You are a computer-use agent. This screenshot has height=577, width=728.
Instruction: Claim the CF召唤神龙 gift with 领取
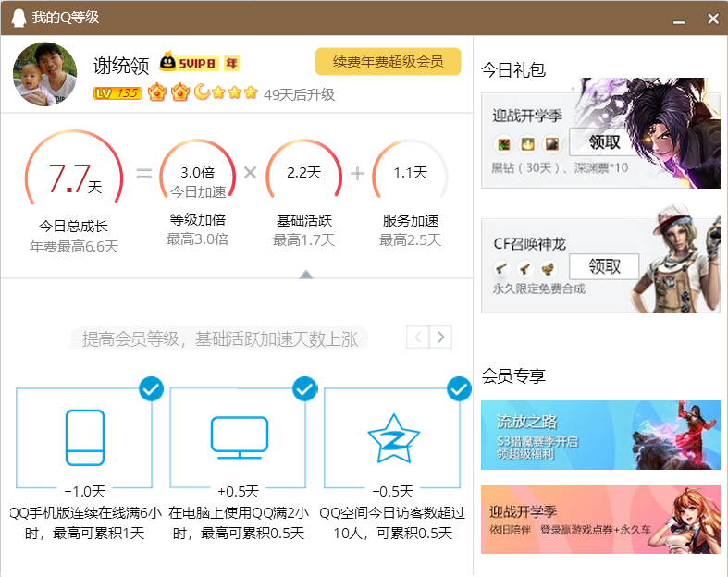pyautogui.click(x=604, y=266)
